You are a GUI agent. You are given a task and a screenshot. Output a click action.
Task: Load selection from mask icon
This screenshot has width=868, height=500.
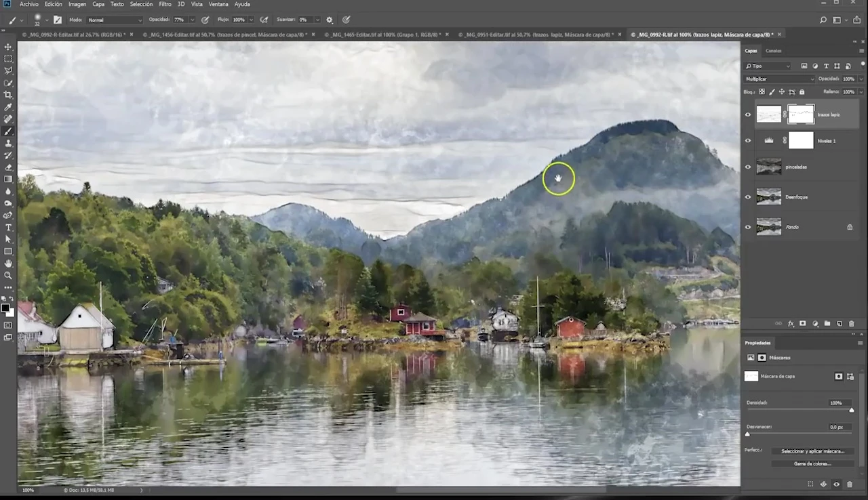810,484
